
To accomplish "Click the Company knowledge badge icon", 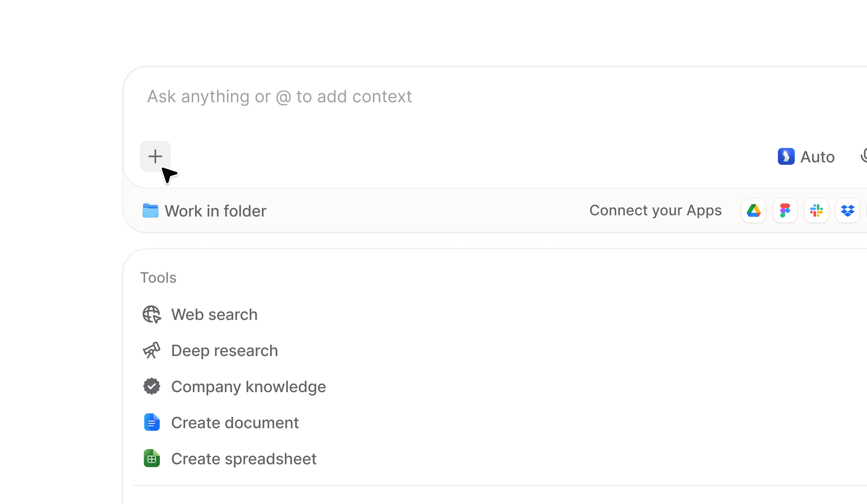I will point(152,386).
